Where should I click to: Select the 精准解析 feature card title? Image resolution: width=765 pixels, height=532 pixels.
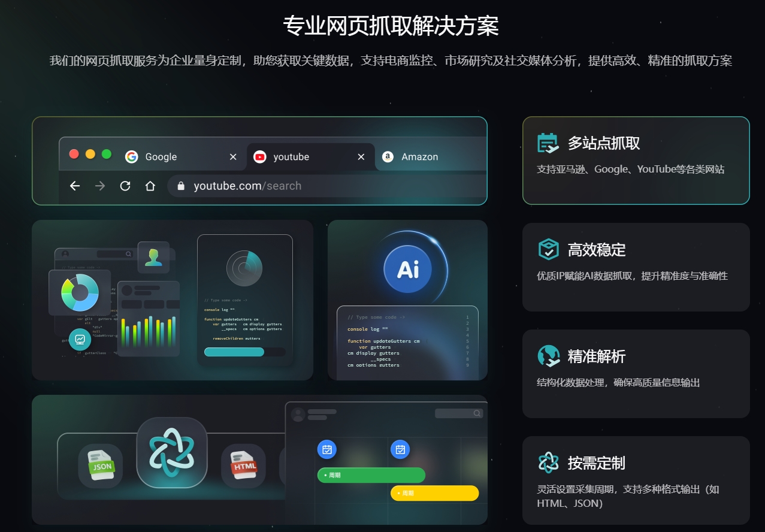(x=597, y=356)
